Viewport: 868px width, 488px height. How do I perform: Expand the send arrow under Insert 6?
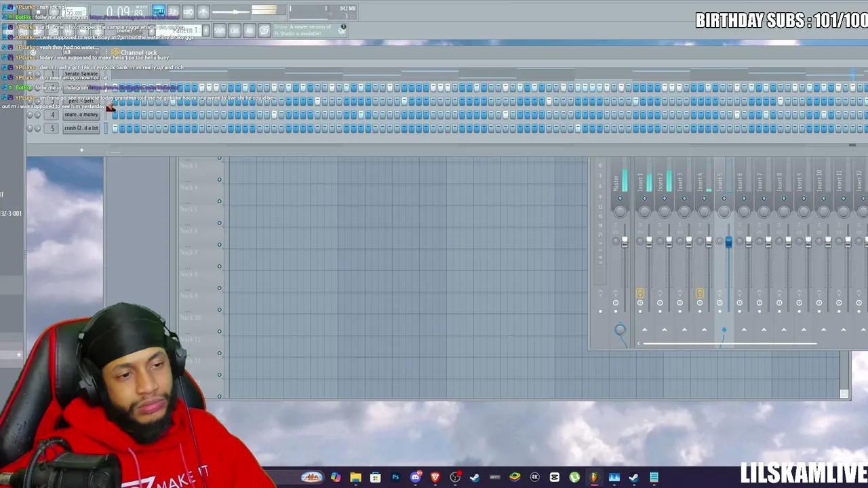click(745, 329)
